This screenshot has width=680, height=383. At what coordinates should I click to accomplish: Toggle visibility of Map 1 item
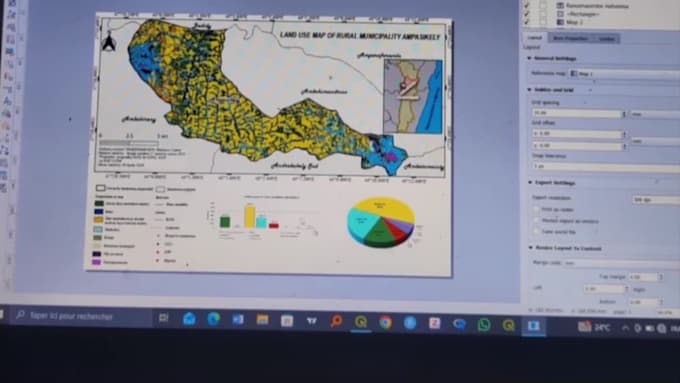click(x=527, y=21)
